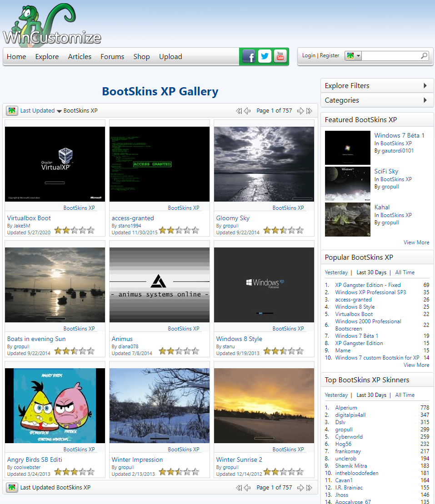435x504 pixels.
Task: Click the home icon in top gallery bar
Action: point(12,111)
